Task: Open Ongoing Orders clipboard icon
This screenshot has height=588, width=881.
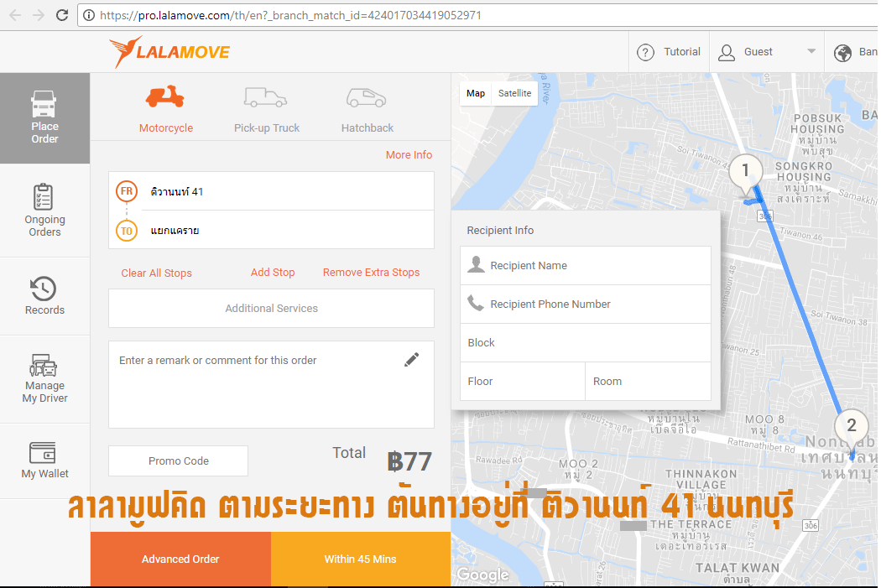Action: [44, 196]
